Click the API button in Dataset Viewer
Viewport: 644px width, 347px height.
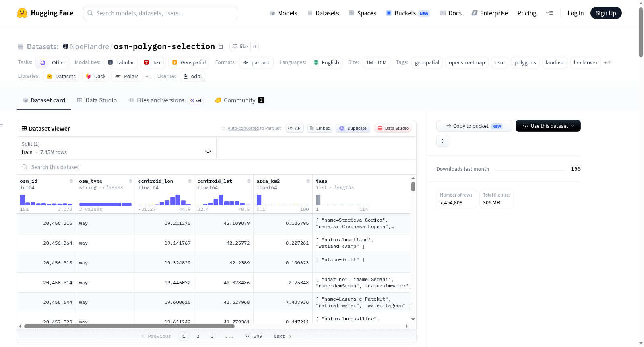[x=295, y=128]
